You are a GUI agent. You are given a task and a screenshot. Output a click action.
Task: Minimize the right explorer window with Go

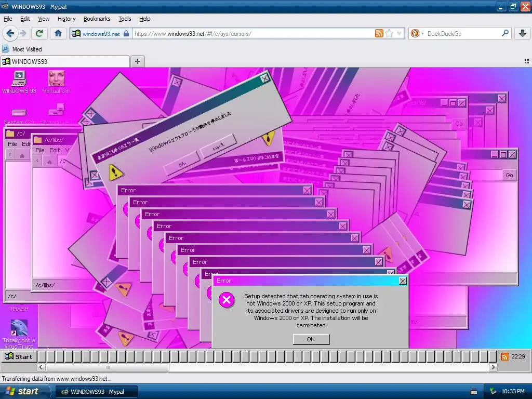[x=495, y=155]
